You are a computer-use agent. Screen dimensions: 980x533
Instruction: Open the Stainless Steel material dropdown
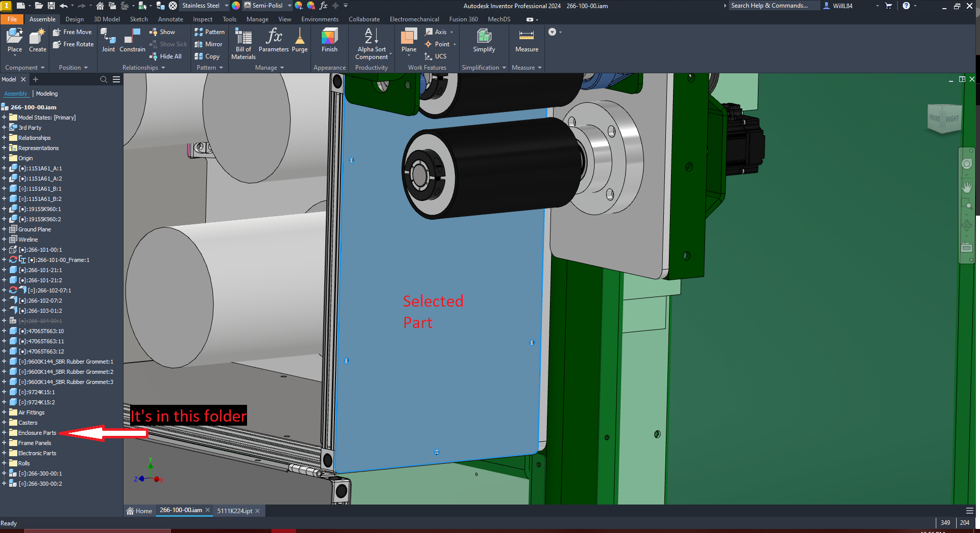click(227, 6)
